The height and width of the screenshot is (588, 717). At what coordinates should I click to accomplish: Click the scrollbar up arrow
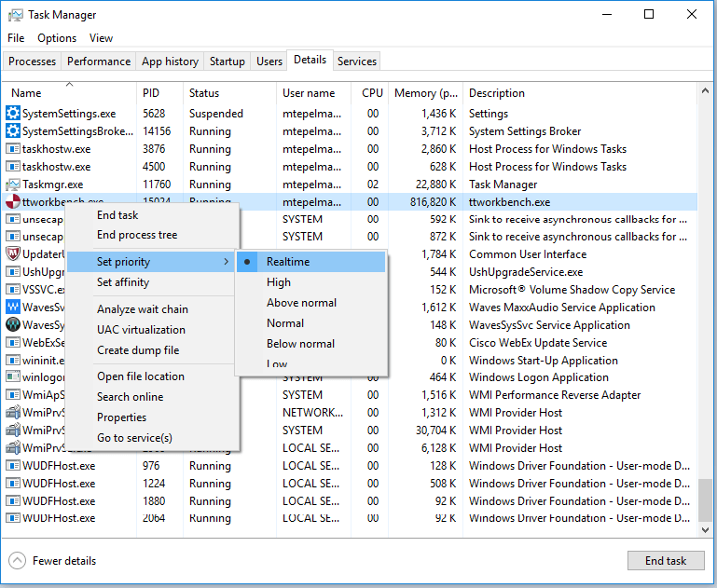tap(705, 91)
